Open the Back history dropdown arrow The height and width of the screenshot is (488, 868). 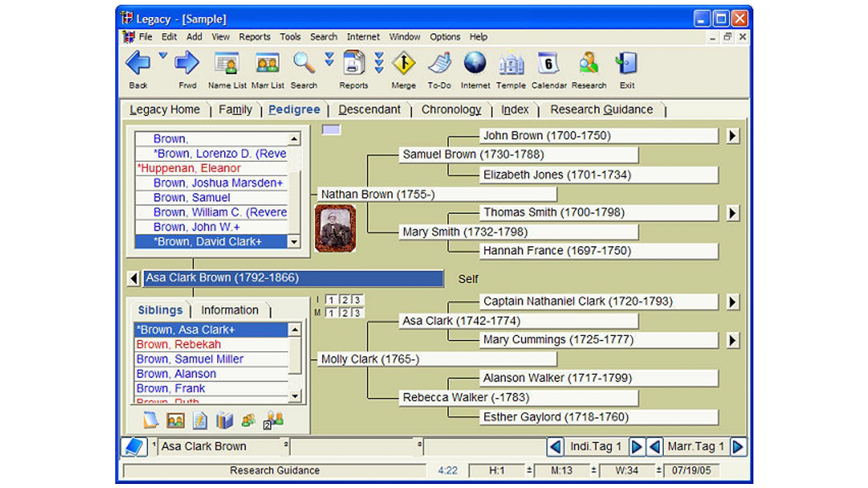point(163,56)
